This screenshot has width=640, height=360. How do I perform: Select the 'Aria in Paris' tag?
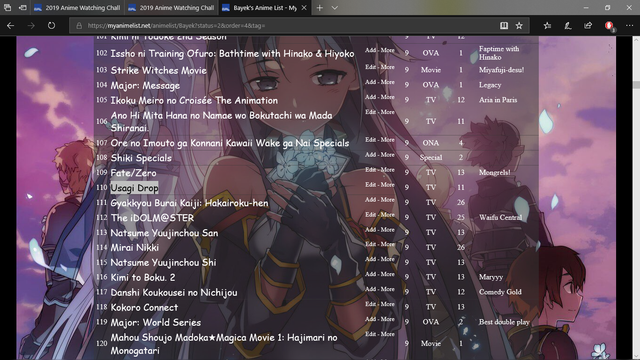click(x=498, y=100)
